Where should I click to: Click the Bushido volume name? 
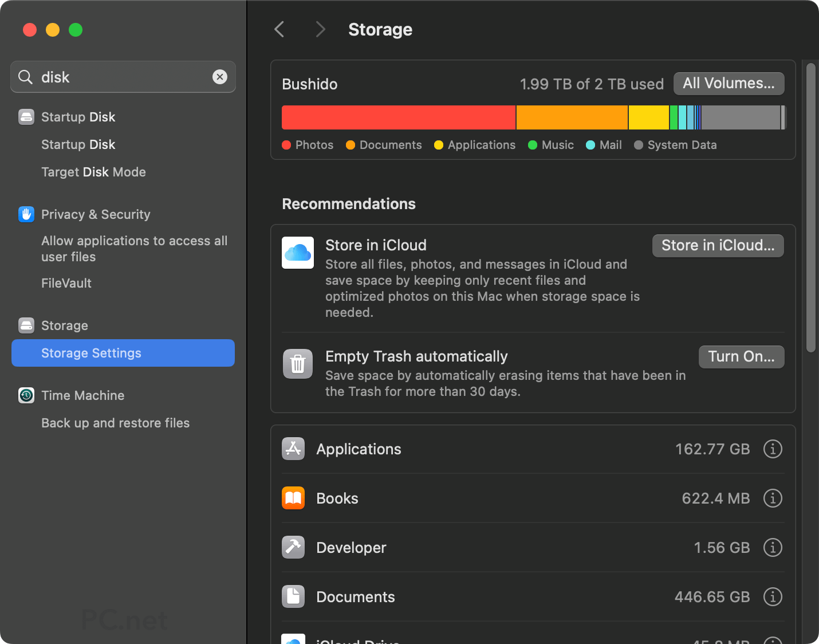tap(310, 84)
